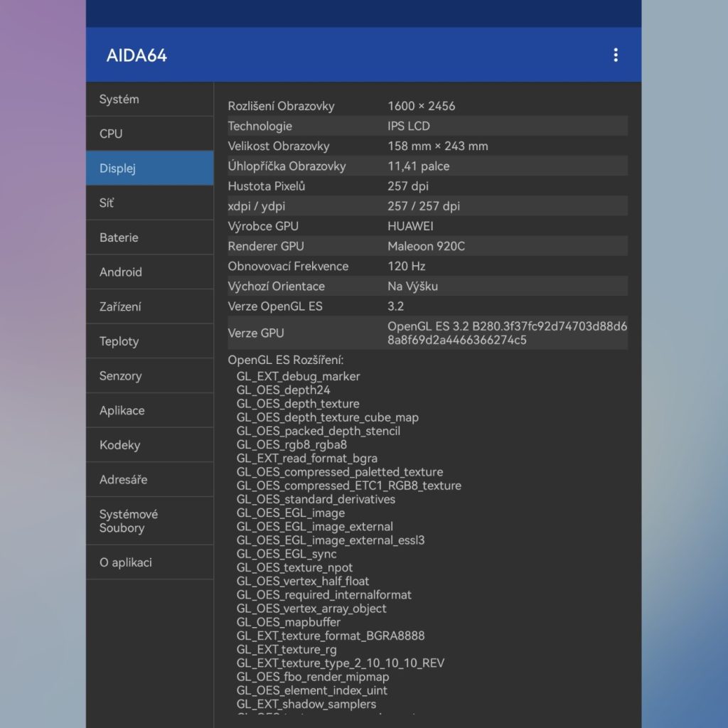Tap the Obnovovací Frekvence row
The width and height of the screenshot is (728, 728).
[427, 267]
